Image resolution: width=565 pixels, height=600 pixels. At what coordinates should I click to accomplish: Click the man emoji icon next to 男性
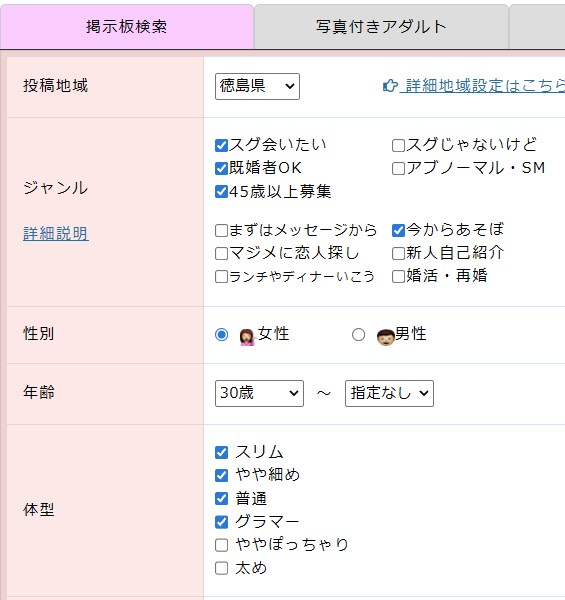tap(385, 337)
